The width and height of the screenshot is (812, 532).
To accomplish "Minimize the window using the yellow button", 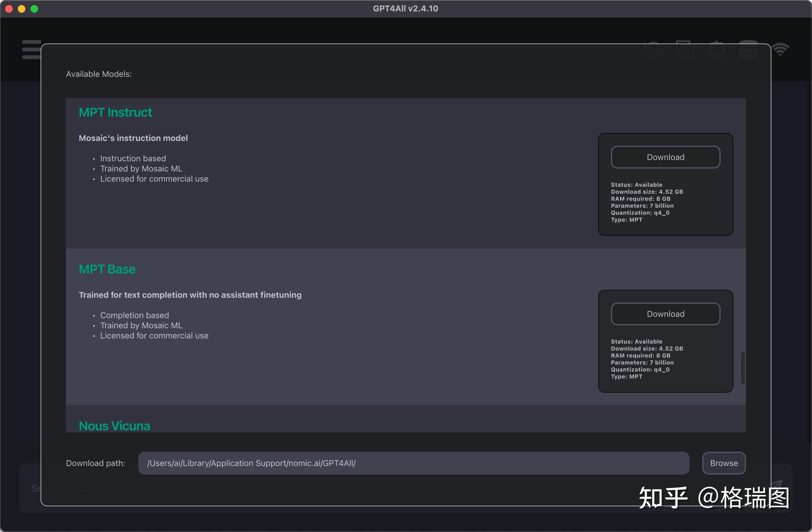I will tap(22, 9).
